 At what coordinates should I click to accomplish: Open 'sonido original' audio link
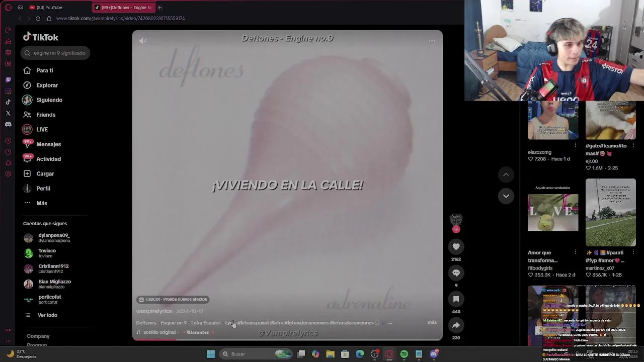(176, 332)
